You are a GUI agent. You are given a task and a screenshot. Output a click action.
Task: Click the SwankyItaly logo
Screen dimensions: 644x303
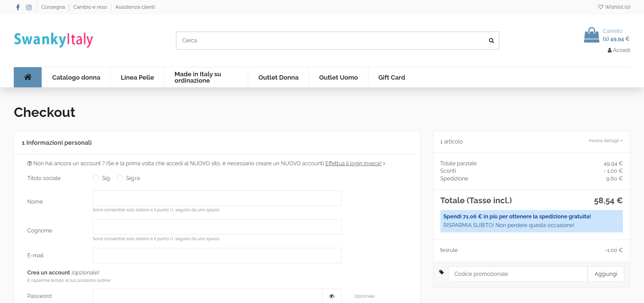(53, 40)
